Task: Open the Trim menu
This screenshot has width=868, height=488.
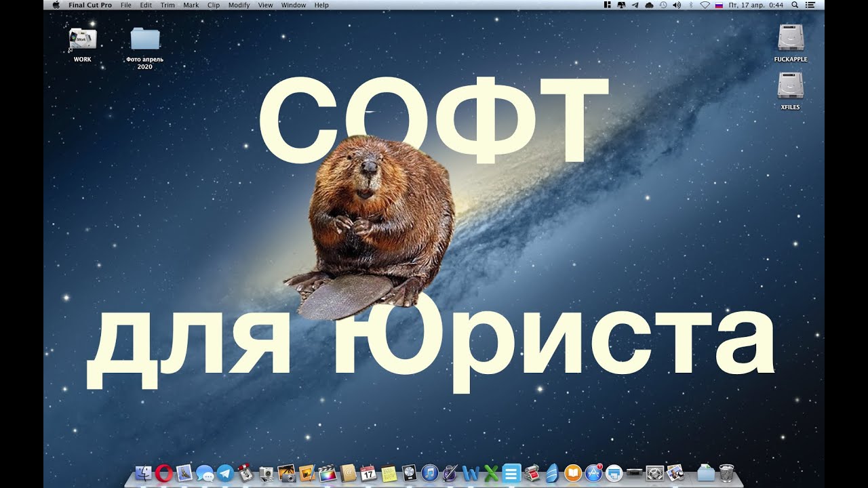Action: coord(167,5)
